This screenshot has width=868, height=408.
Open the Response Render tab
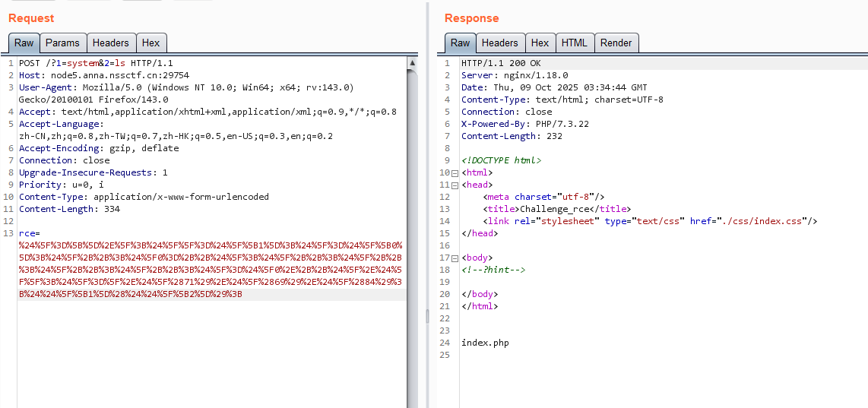(616, 43)
